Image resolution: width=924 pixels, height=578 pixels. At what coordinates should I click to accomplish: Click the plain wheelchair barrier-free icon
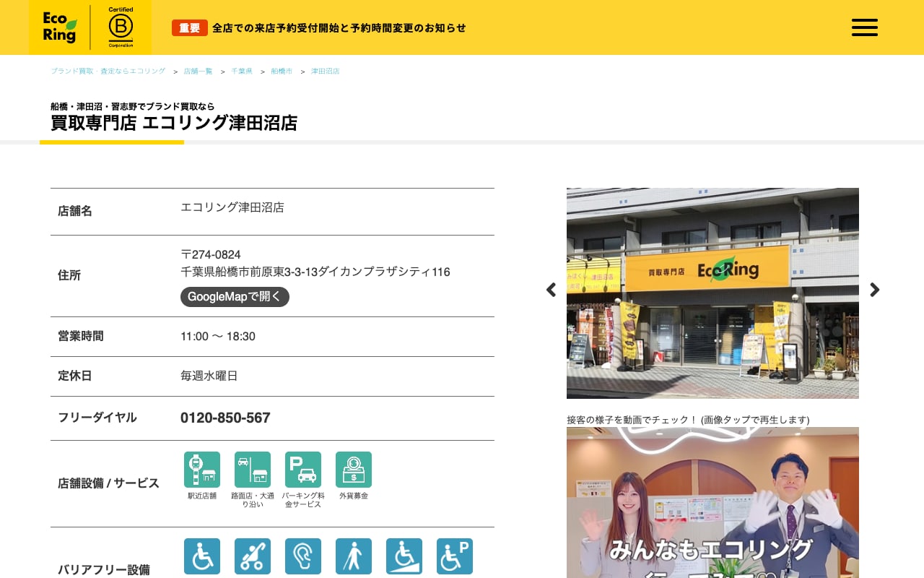tap(202, 556)
